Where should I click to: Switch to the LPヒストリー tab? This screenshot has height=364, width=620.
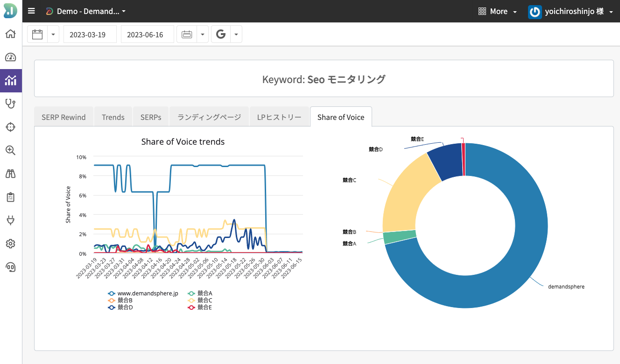[x=279, y=117]
